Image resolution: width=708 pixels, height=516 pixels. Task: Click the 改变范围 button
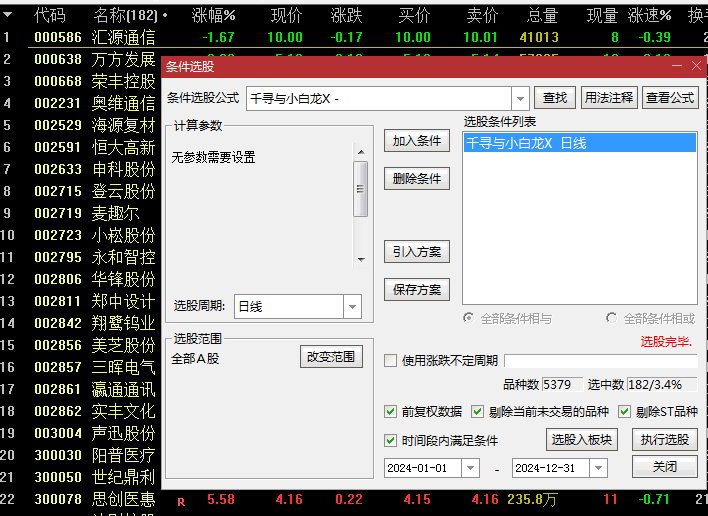(331, 357)
